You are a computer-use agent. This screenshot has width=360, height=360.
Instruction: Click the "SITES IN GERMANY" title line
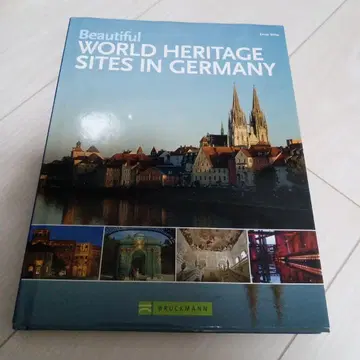tap(175, 66)
